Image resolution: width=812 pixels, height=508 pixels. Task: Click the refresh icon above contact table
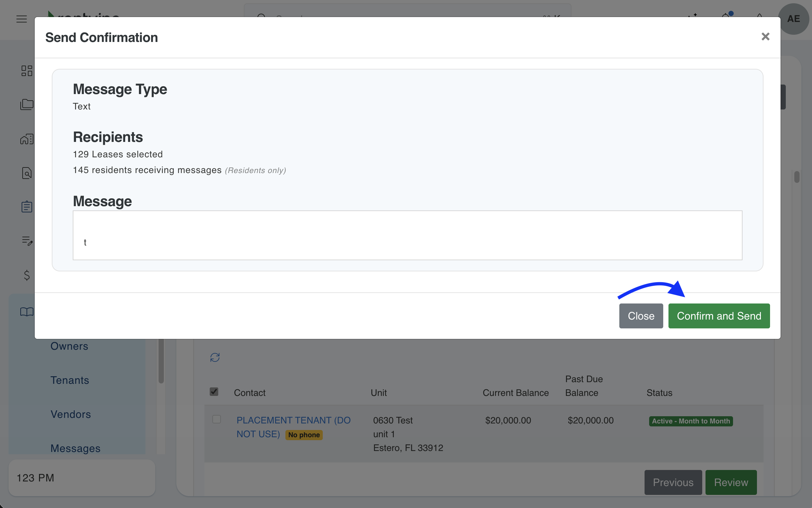(215, 357)
